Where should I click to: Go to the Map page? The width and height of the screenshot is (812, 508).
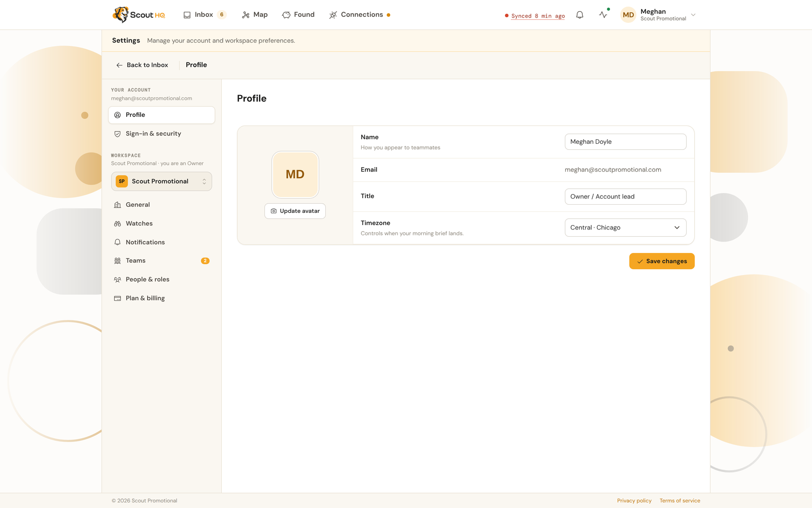pos(255,15)
